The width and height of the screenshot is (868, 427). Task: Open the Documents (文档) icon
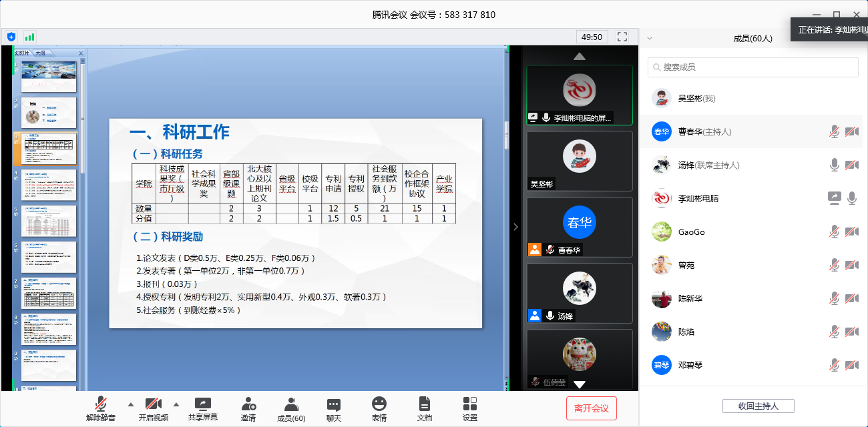(x=425, y=404)
